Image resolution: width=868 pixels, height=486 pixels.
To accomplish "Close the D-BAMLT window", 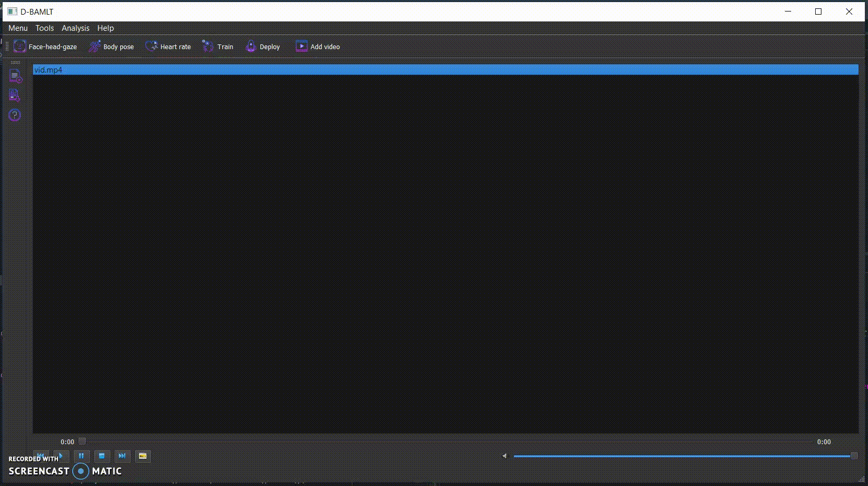I will (849, 11).
